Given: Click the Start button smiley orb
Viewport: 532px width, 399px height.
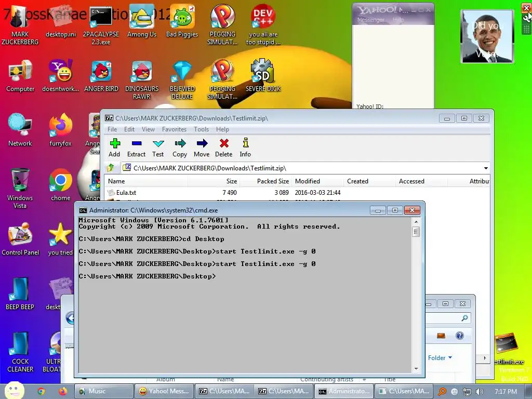Looking at the screenshot, I should [14, 391].
